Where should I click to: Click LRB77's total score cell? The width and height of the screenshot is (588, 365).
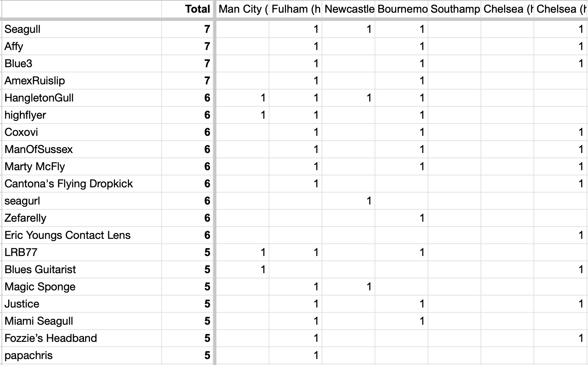(187, 252)
